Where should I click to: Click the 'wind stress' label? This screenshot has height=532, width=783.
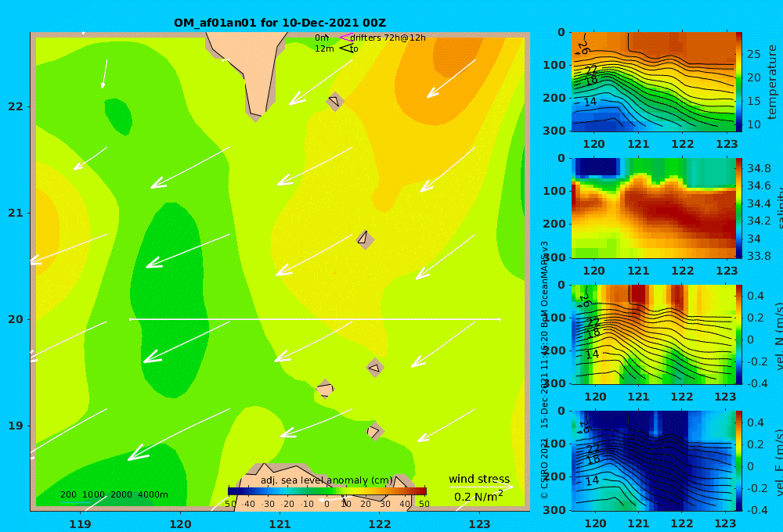click(479, 479)
